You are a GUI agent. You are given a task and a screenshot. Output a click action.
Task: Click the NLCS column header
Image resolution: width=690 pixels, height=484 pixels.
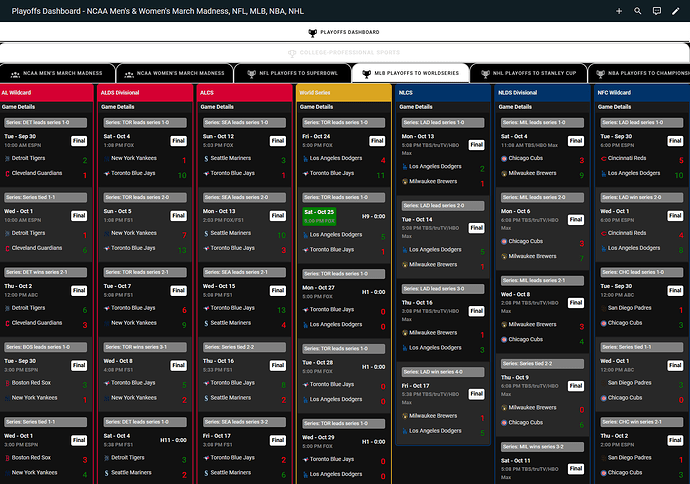(x=443, y=93)
